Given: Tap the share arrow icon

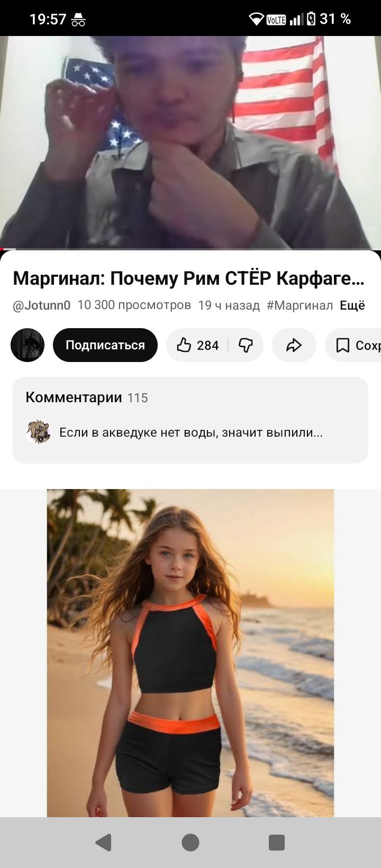Looking at the screenshot, I should 294,346.
